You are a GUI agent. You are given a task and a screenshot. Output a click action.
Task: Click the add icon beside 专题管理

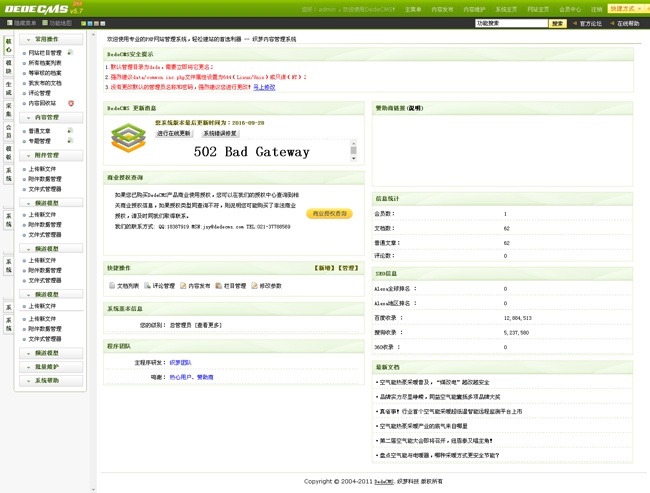70,141
